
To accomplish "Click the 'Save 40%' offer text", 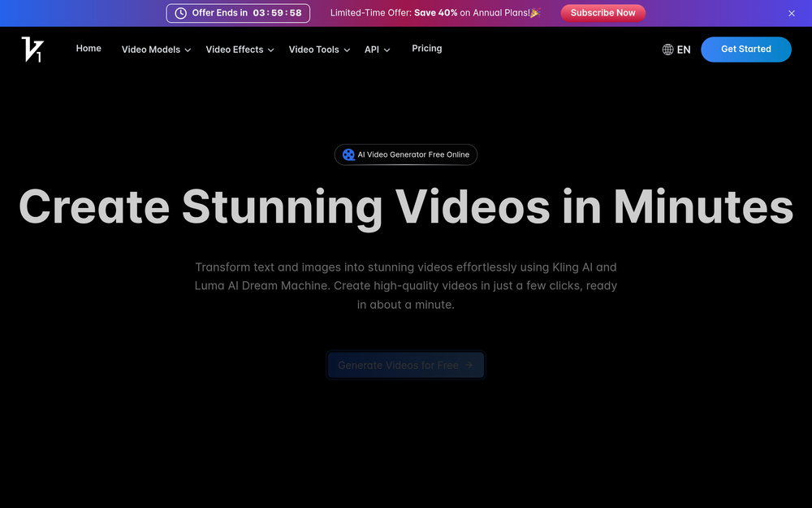I will pyautogui.click(x=435, y=13).
